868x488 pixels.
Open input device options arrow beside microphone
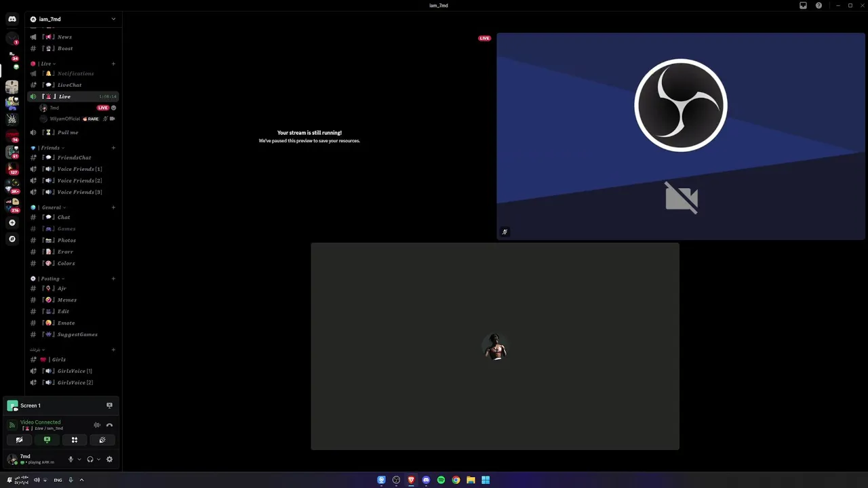[x=79, y=460]
